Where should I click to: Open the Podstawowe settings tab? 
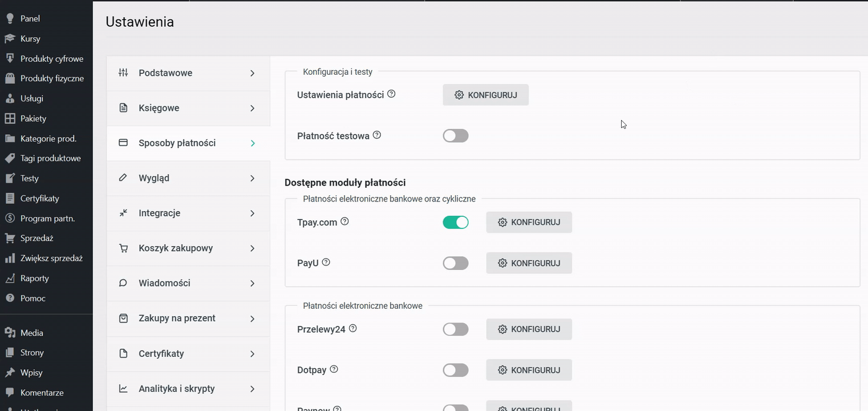click(x=188, y=73)
